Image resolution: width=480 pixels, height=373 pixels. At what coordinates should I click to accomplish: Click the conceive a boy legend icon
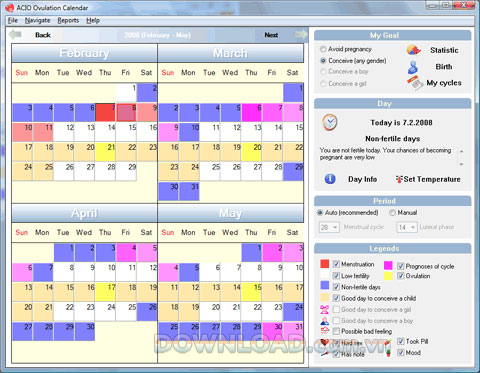[x=324, y=321]
